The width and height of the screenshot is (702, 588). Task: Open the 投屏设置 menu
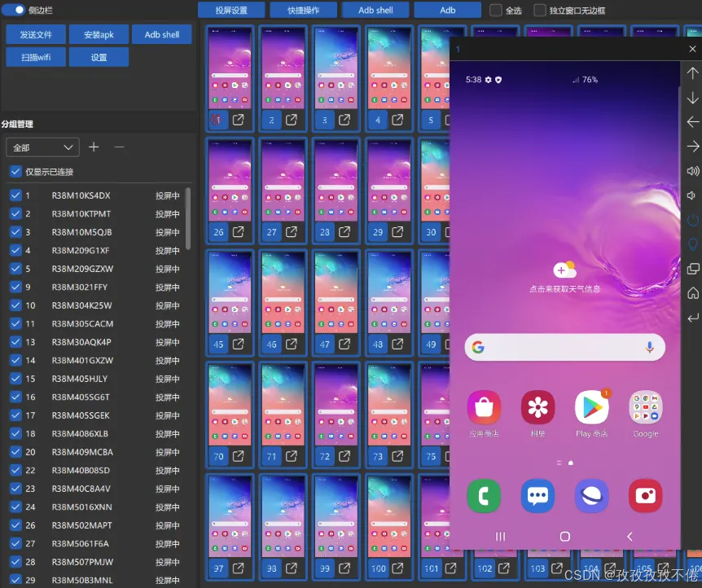(x=231, y=10)
